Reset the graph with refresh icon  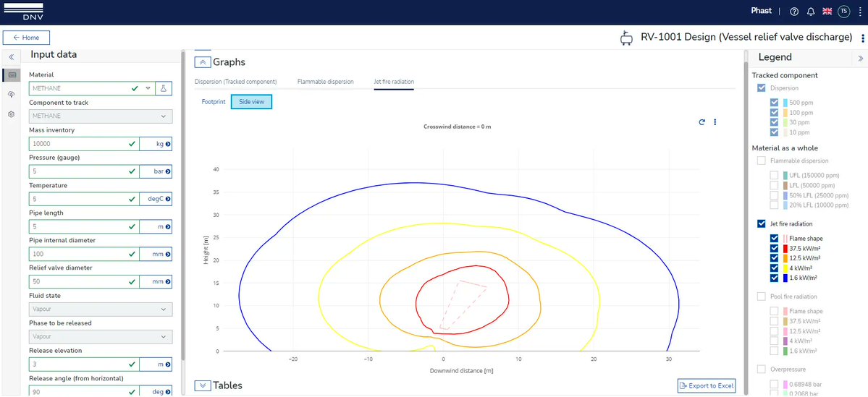coord(702,122)
